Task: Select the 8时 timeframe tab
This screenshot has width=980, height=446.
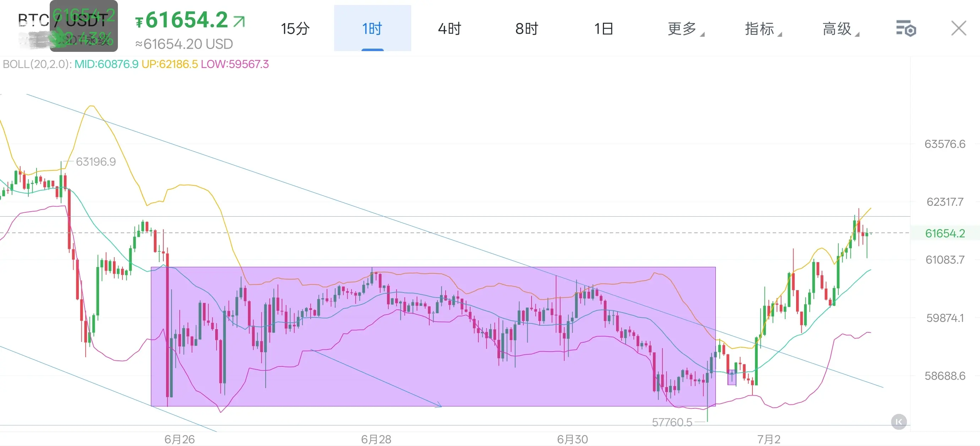Action: click(x=527, y=28)
